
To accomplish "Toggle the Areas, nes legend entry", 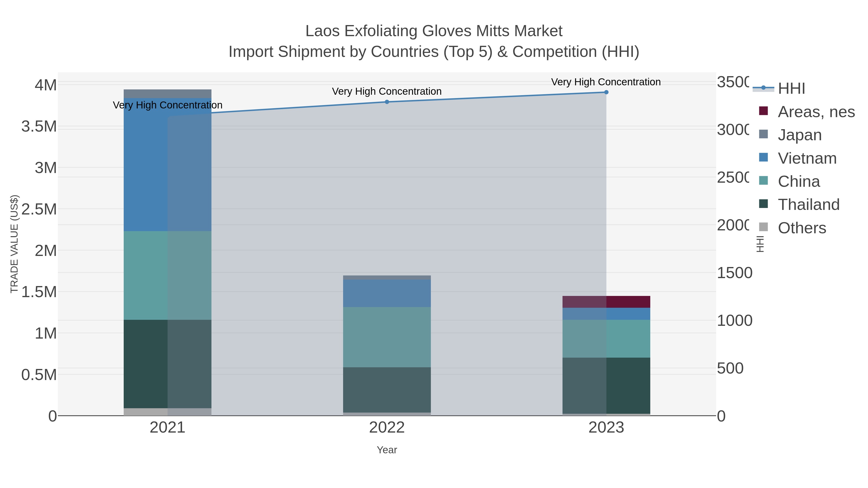I will [807, 112].
